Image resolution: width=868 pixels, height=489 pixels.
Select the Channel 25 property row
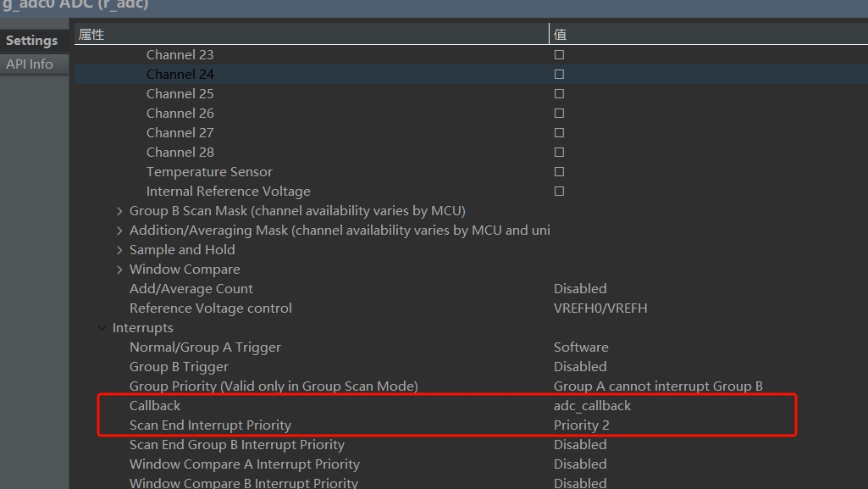point(180,93)
